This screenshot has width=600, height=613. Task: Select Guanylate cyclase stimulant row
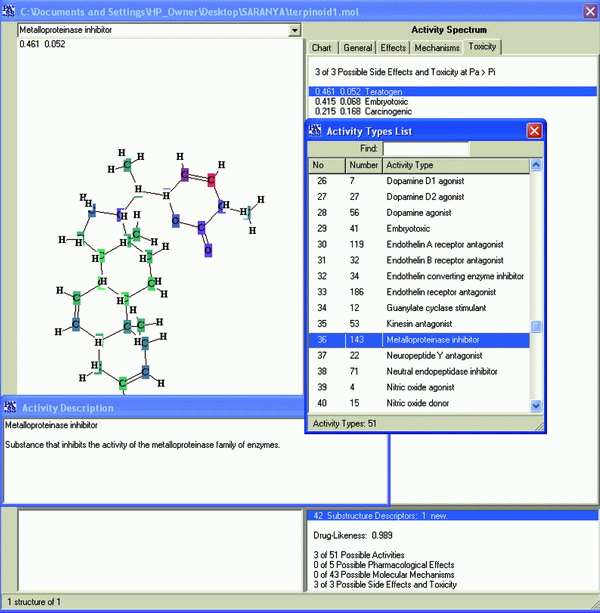(419, 308)
